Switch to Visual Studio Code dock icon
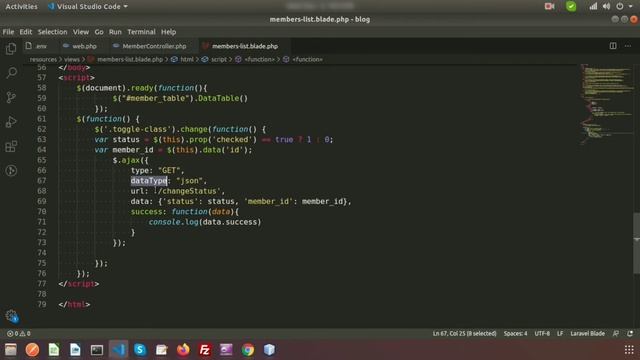Viewport: 640px width, 360px height. coord(118,350)
